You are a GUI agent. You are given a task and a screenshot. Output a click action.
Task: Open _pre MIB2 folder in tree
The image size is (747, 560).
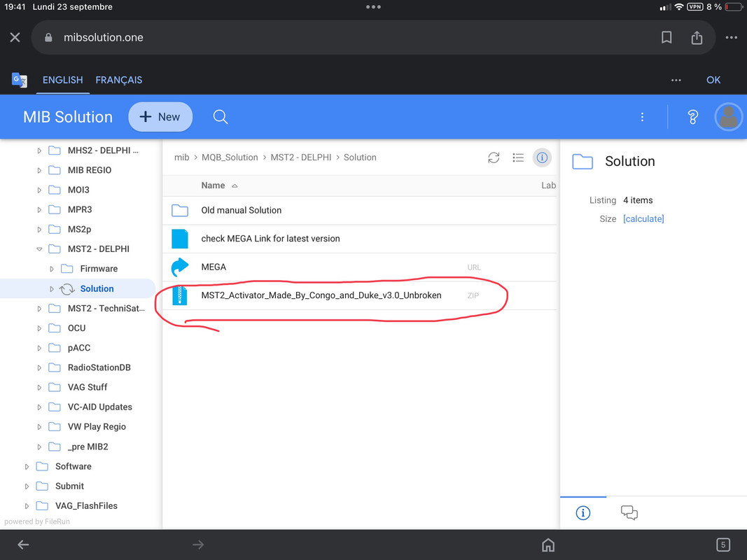pos(88,447)
